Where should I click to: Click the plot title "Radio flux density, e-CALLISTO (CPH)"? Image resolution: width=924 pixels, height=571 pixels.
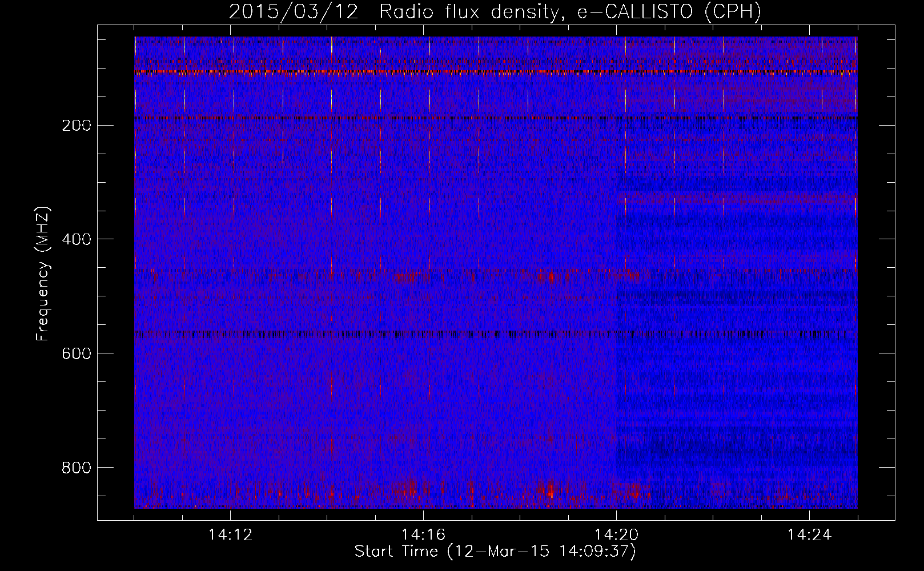(570, 12)
